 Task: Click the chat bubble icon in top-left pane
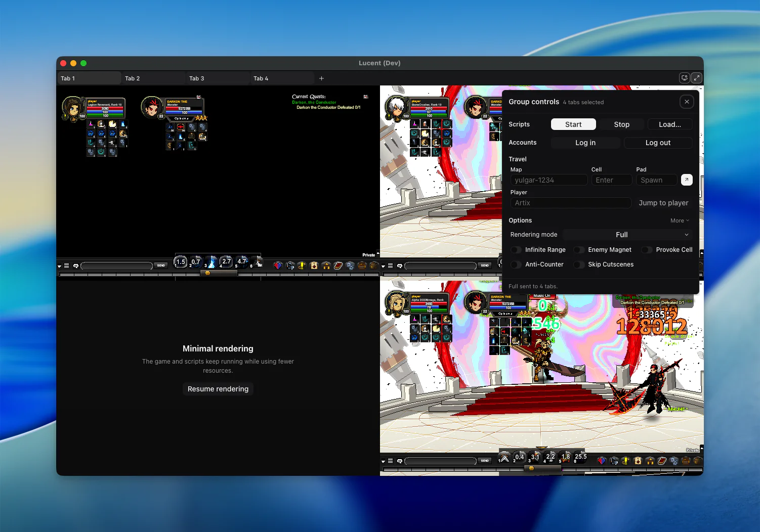(x=76, y=265)
